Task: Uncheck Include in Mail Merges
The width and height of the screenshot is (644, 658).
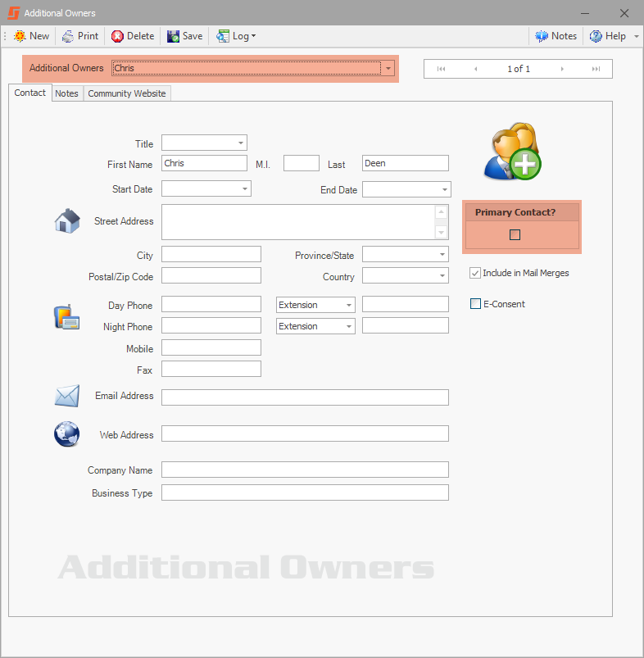Action: [x=475, y=273]
